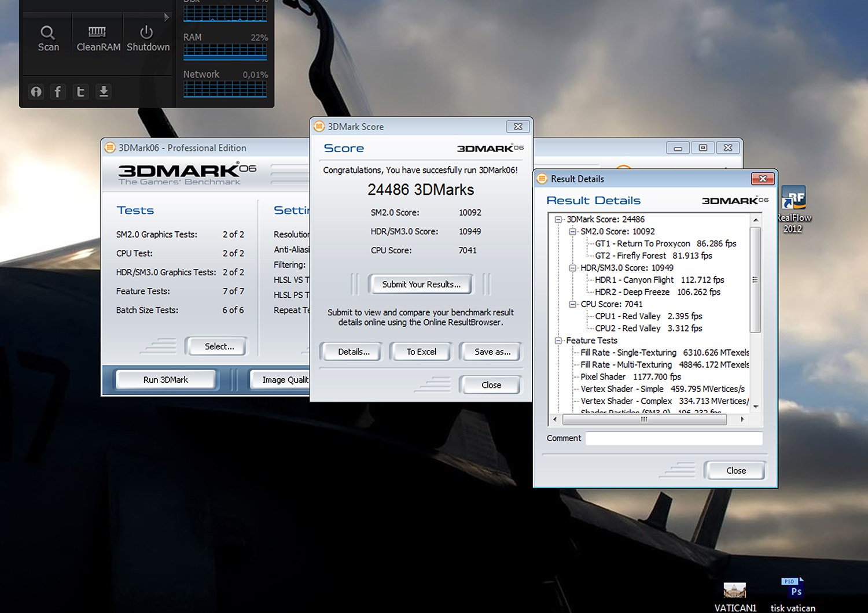The image size is (868, 613).
Task: Export results with To Excel button
Action: pos(421,352)
